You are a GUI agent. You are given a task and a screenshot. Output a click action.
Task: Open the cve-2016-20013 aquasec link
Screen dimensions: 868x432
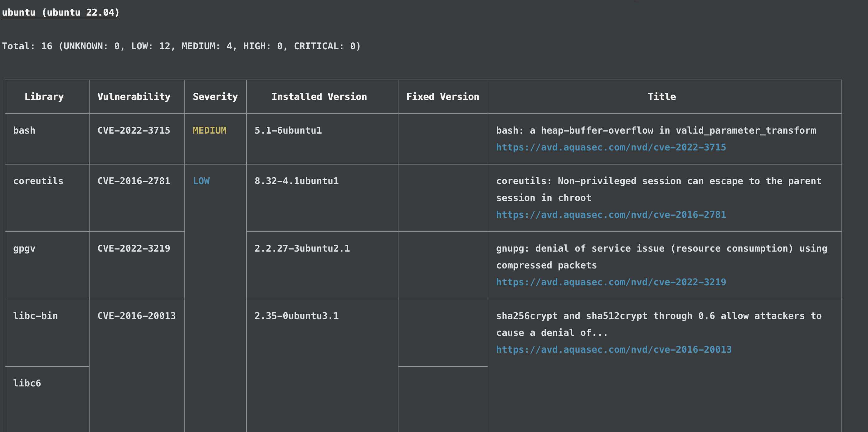tap(614, 350)
